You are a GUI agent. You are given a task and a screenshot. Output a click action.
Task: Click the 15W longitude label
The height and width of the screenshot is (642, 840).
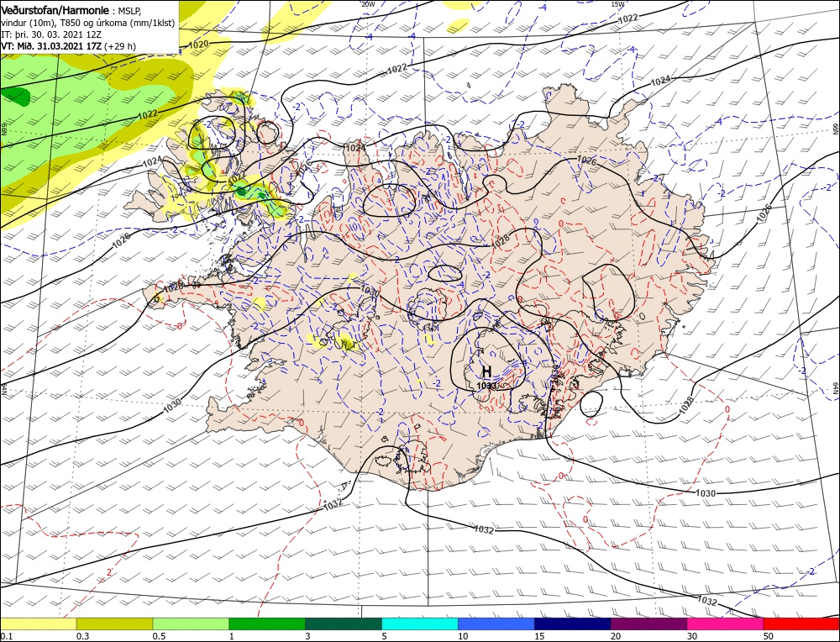617,3
